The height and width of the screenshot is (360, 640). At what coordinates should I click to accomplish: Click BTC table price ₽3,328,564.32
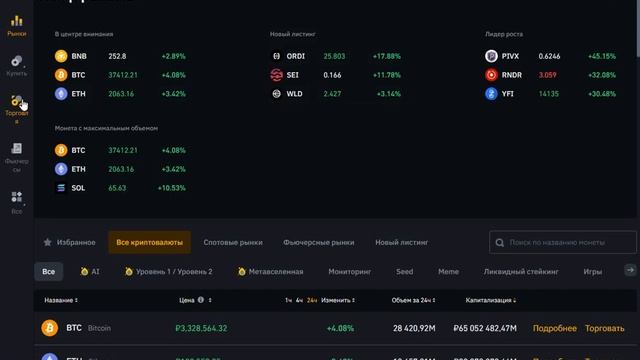tap(201, 328)
